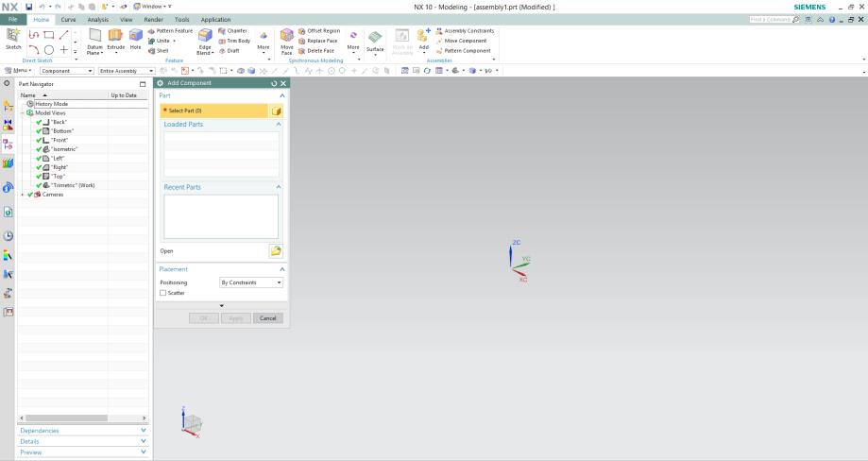Collapse the Placement section
The width and height of the screenshot is (868, 461).
click(x=281, y=269)
